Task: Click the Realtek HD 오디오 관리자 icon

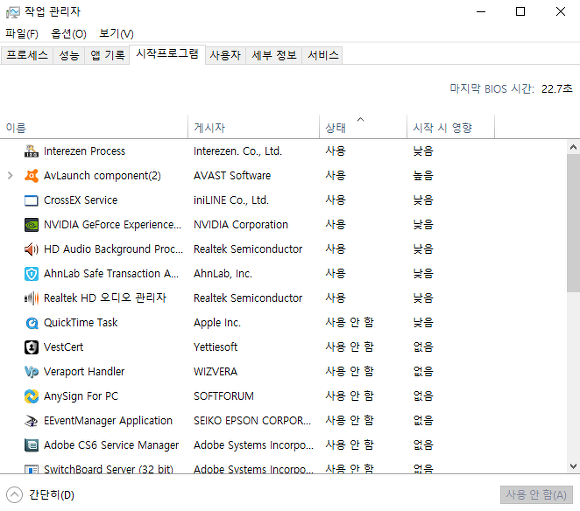Action: click(31, 298)
